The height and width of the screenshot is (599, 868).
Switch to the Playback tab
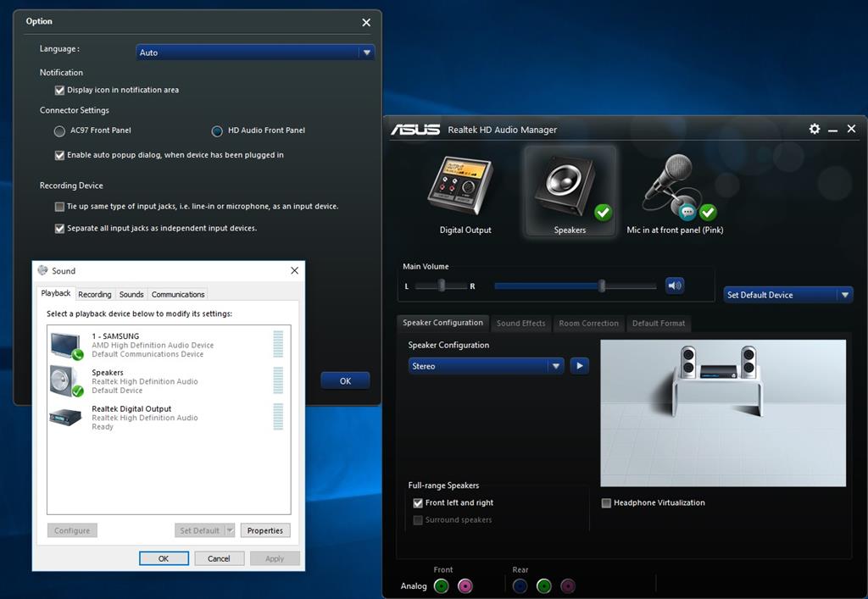pyautogui.click(x=55, y=293)
